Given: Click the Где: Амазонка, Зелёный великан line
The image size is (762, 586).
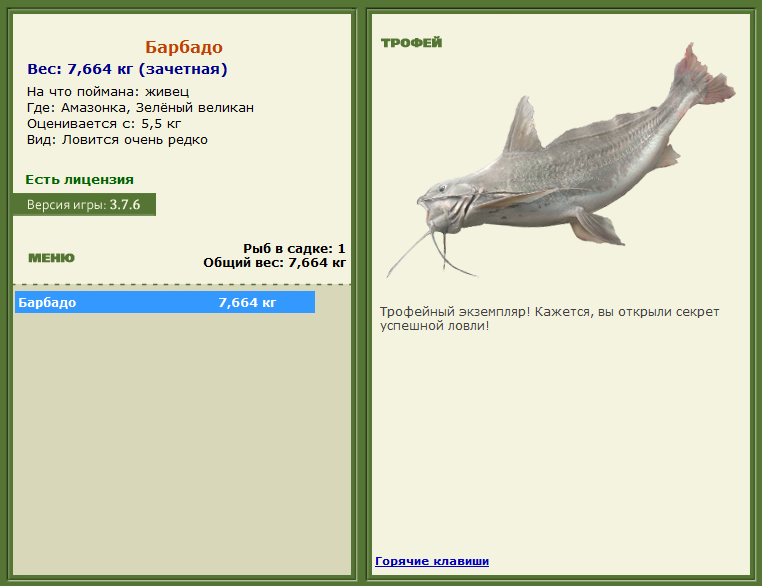Looking at the screenshot, I should point(140,107).
